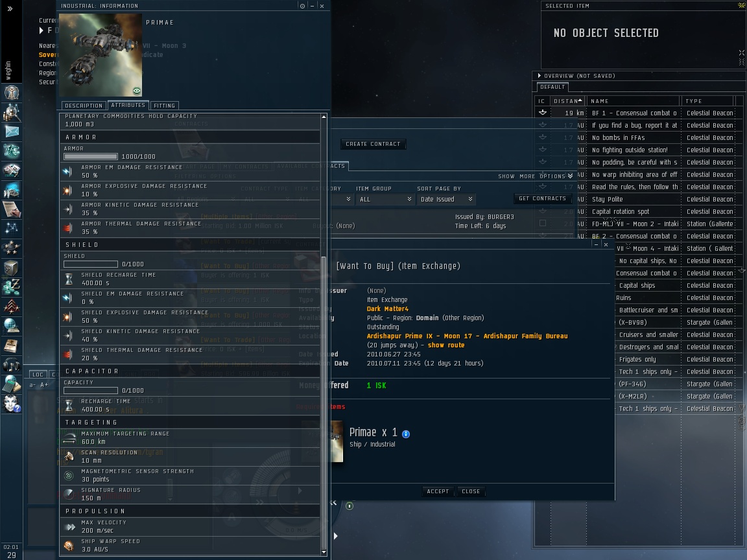Sort the overview by Name column header
Screen dimensions: 747x560
click(x=633, y=101)
